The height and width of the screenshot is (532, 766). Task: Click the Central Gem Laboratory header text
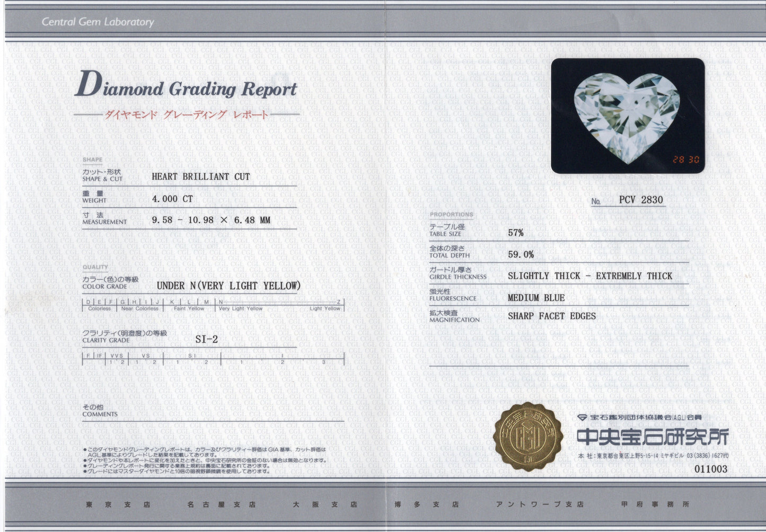pos(98,22)
